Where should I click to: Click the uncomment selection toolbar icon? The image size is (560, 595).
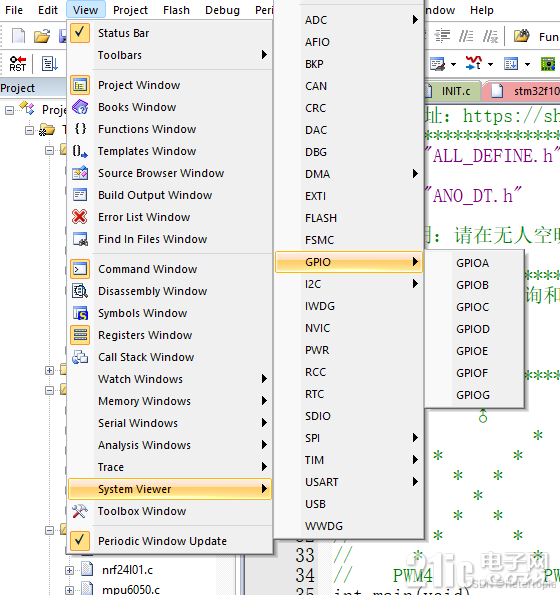click(490, 36)
